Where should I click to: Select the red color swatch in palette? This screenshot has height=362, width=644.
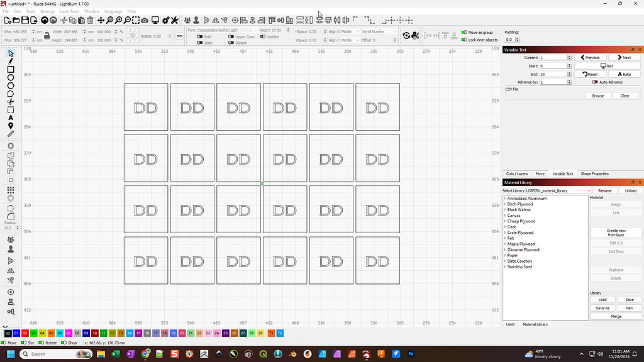pos(25,334)
